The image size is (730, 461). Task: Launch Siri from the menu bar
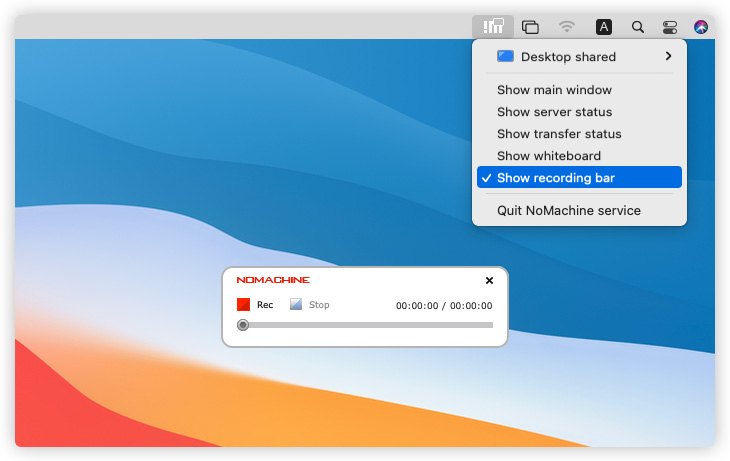click(x=701, y=27)
